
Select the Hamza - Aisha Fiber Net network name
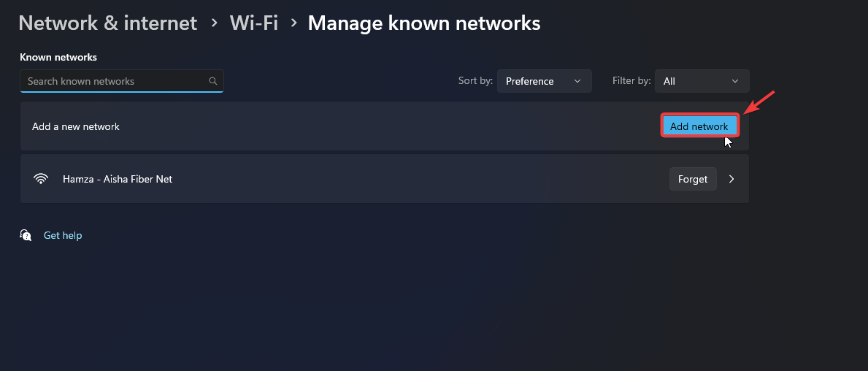click(x=118, y=179)
